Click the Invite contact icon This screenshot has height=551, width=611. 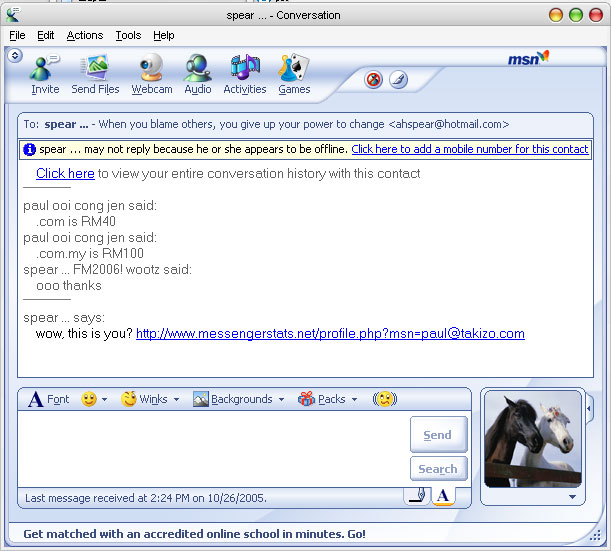45,74
